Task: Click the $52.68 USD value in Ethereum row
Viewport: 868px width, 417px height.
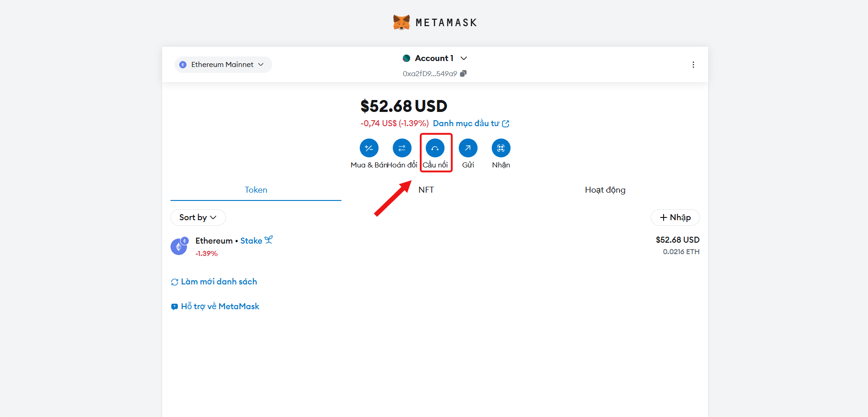Action: (677, 240)
